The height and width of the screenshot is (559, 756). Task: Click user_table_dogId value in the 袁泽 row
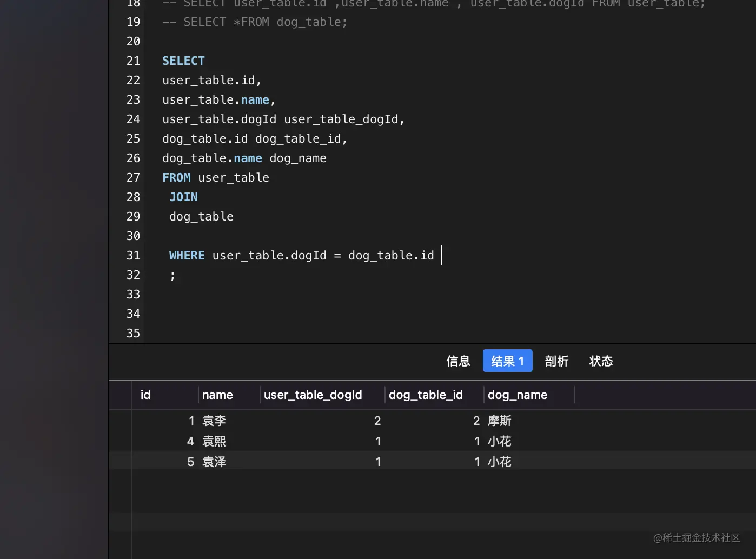point(378,462)
